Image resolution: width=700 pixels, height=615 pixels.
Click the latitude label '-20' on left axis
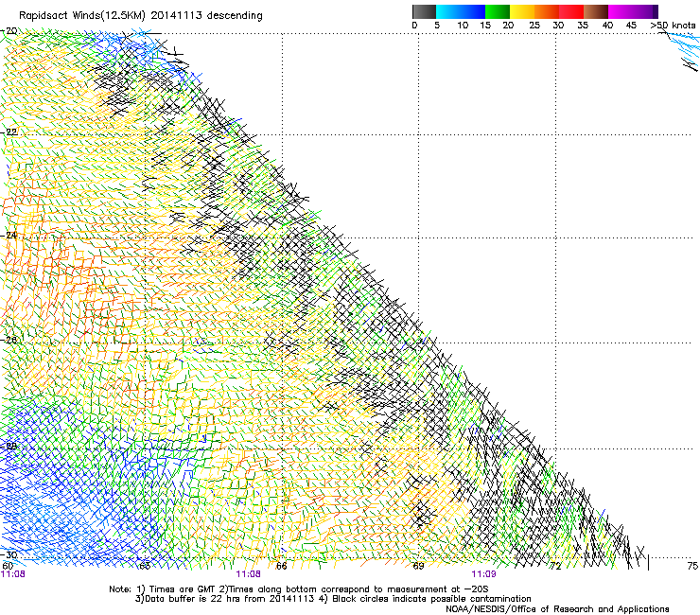[x=9, y=31]
